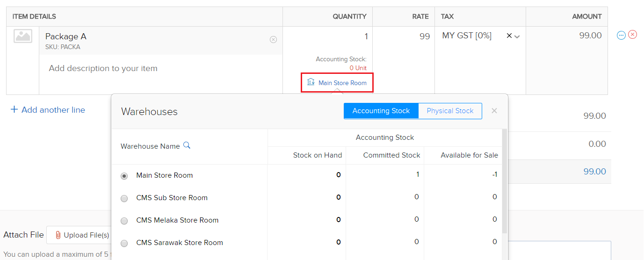Switch to the Physical Stock tab
644x260 pixels.
(x=450, y=111)
